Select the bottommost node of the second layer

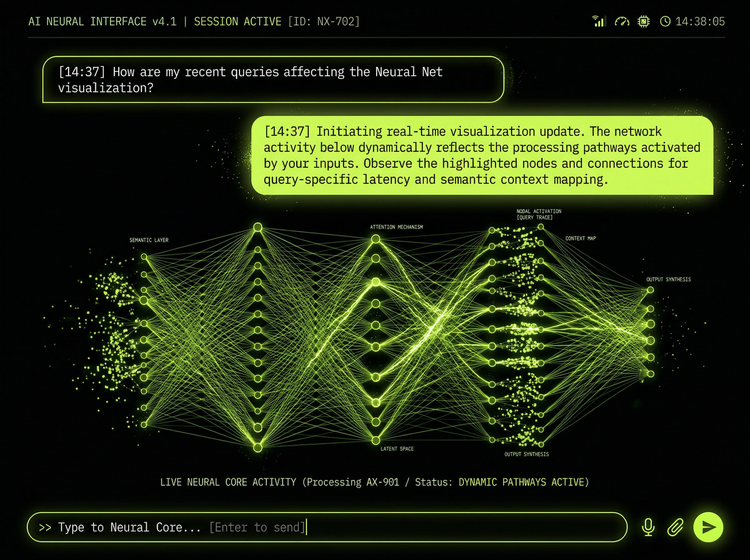point(258,448)
